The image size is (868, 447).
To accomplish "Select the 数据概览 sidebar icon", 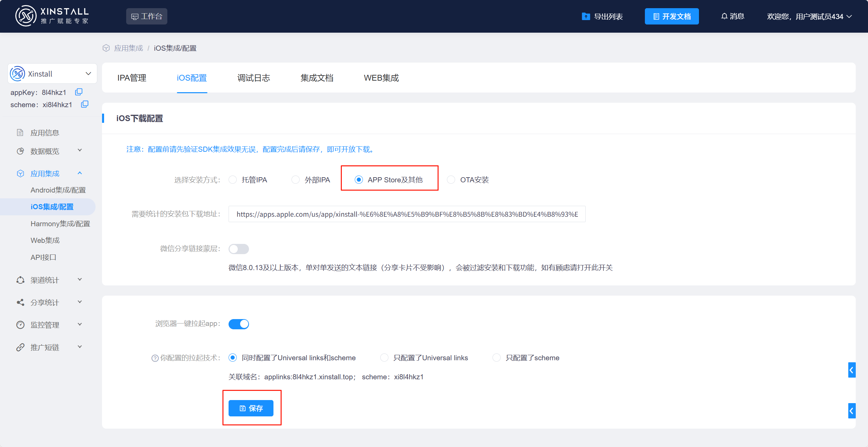I will point(20,151).
